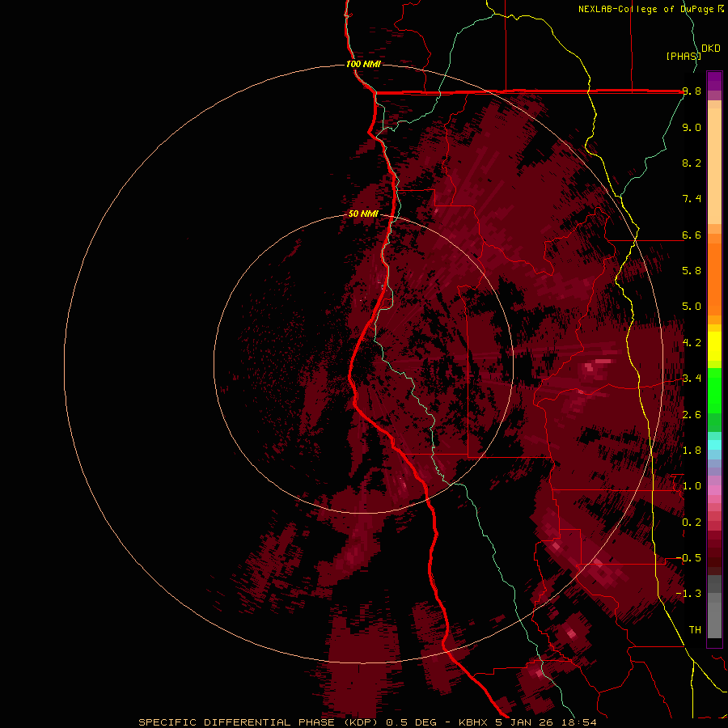Click the -1.3 scale value

click(x=688, y=594)
